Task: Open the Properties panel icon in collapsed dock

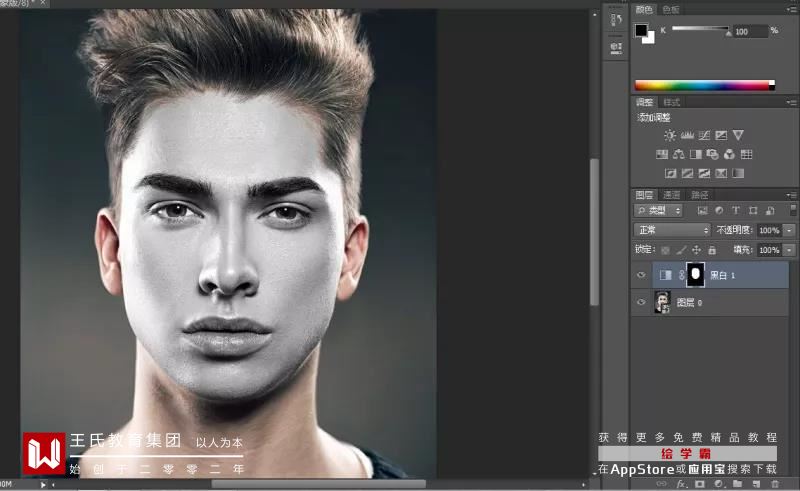Action: point(616,47)
